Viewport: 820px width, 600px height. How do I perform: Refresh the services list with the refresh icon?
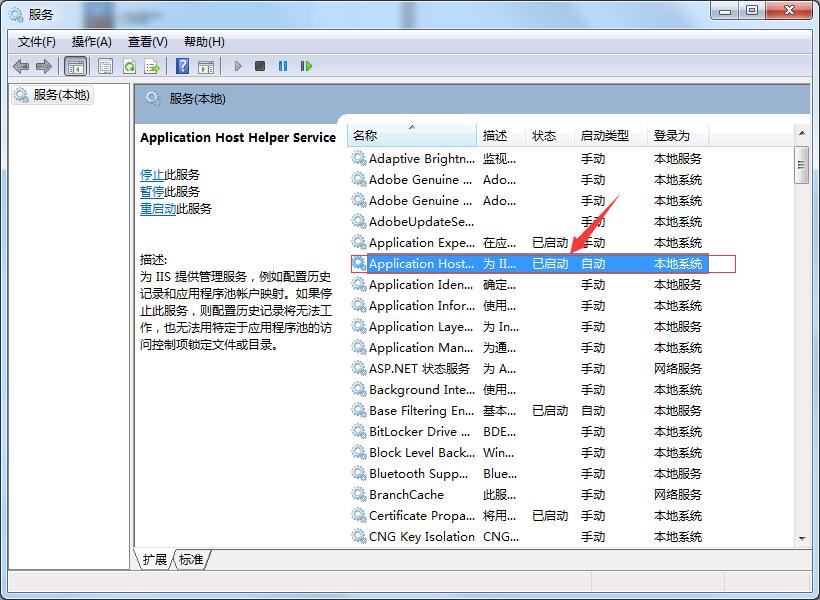click(130, 66)
